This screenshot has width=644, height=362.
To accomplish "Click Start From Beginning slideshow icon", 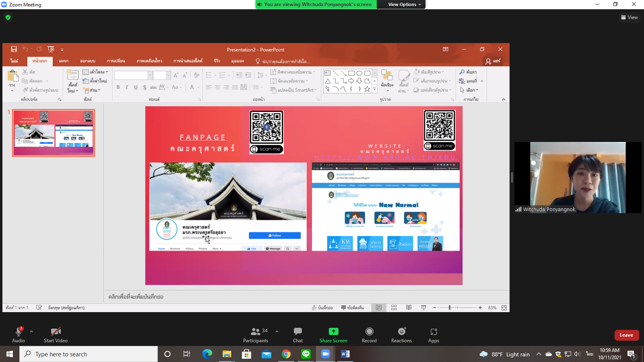I will 51,49.
